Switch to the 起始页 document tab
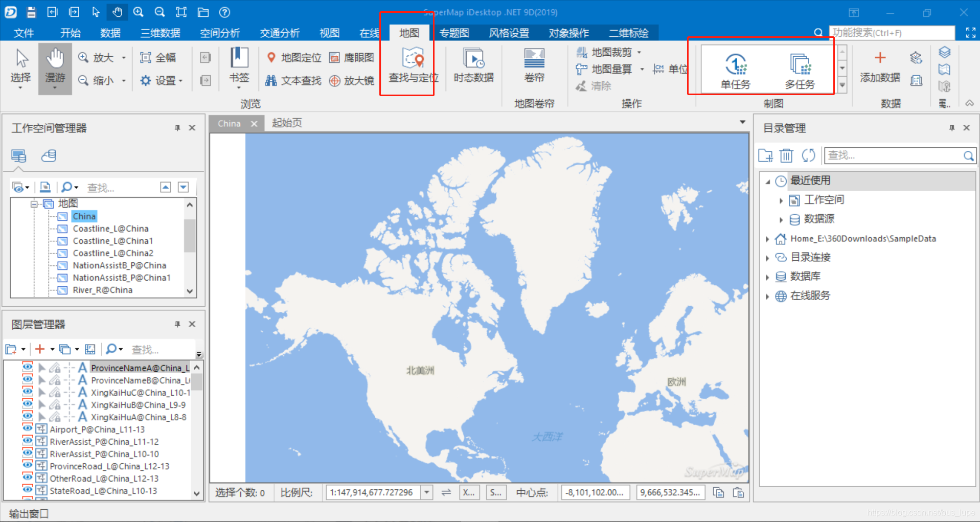The height and width of the screenshot is (522, 980). point(287,123)
